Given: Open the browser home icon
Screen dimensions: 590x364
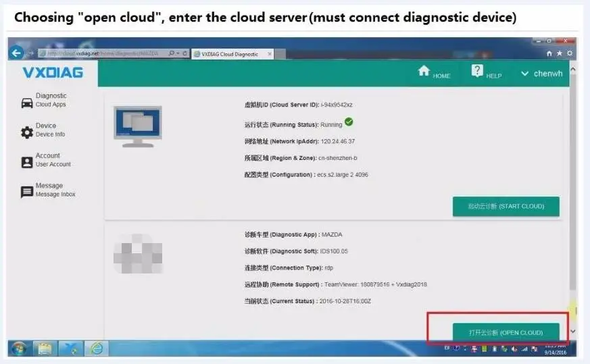Looking at the screenshot, I should coord(549,53).
